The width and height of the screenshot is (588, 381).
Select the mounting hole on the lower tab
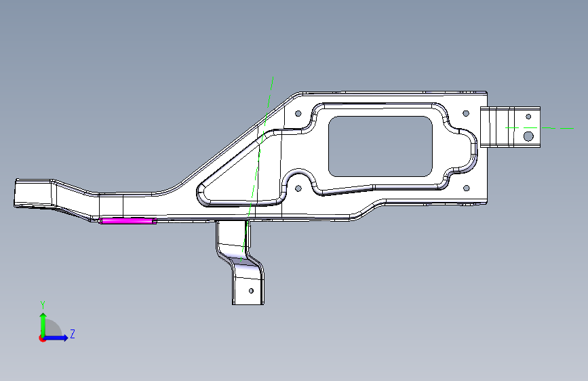point(251,291)
